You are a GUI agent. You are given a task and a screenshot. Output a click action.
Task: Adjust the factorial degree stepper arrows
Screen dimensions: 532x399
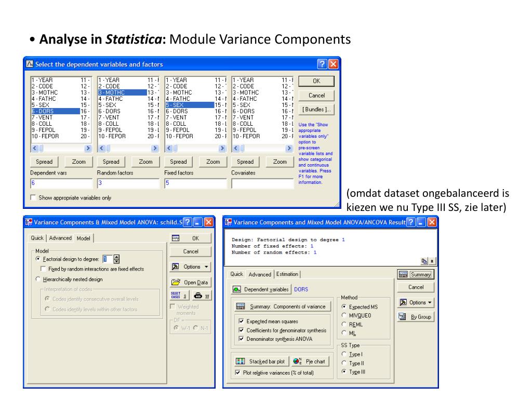[x=117, y=259]
